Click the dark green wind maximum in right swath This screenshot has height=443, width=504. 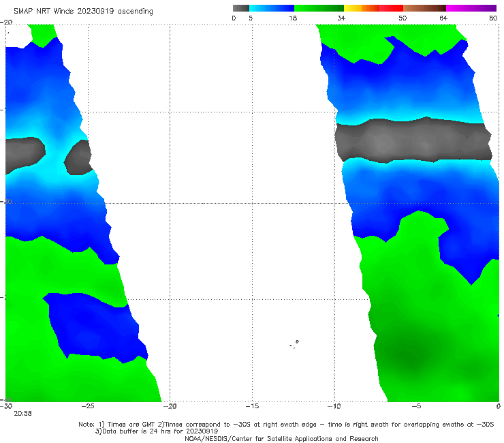(413, 356)
